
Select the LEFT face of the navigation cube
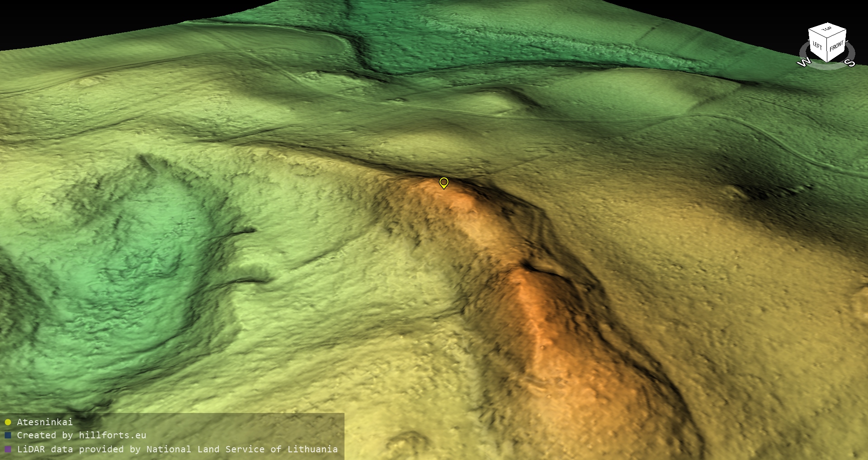click(818, 45)
